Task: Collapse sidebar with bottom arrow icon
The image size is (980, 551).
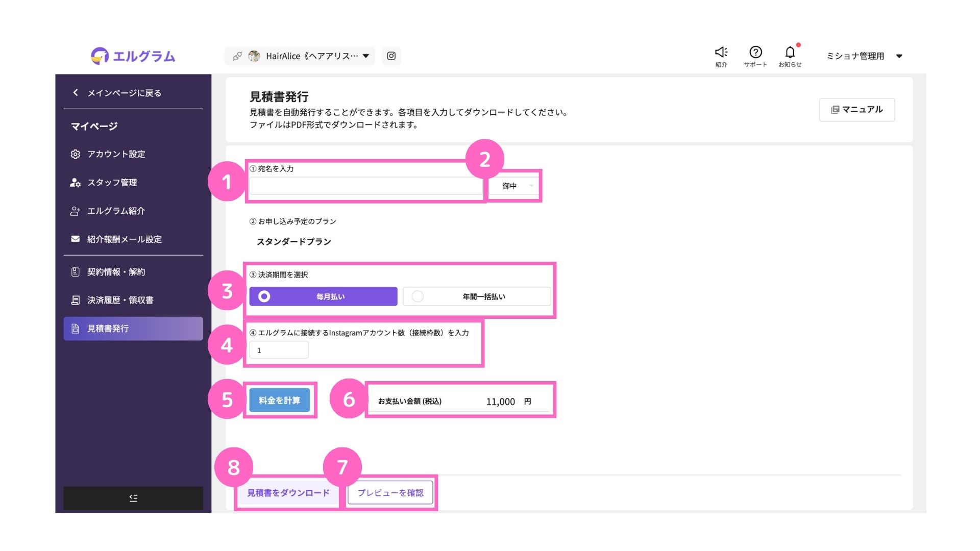Action: tap(133, 498)
